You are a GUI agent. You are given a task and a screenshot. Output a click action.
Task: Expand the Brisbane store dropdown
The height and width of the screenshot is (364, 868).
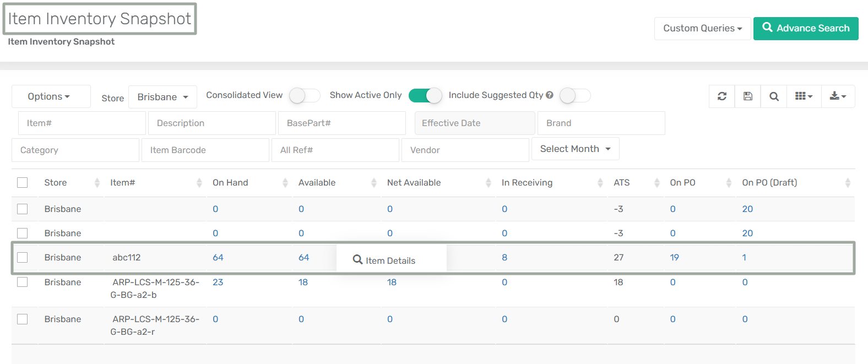pos(162,97)
